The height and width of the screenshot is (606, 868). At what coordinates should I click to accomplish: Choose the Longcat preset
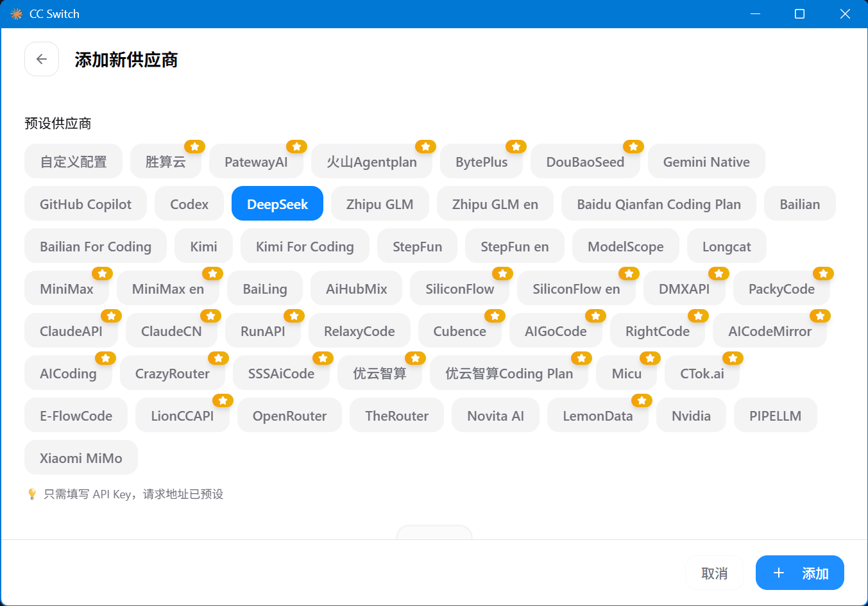pyautogui.click(x=727, y=246)
